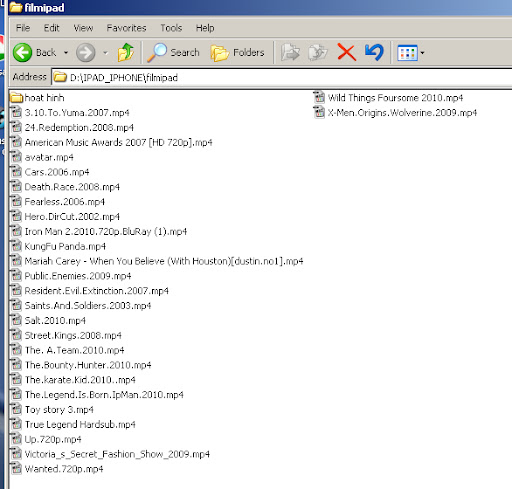
Task: Toggle the Folders pane button
Action: point(238,53)
